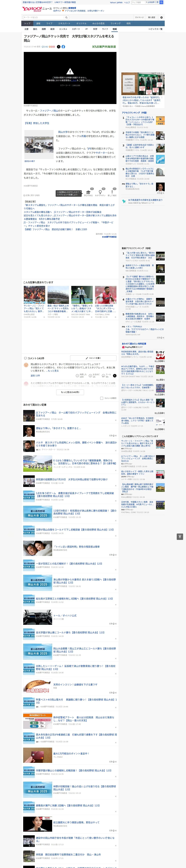The height and width of the screenshot is (868, 186).
Task: Select the '地域' category tab
Action: coord(115,29)
